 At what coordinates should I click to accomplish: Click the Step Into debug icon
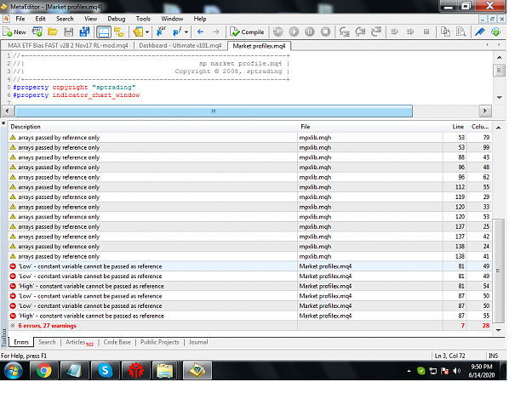(x=344, y=31)
